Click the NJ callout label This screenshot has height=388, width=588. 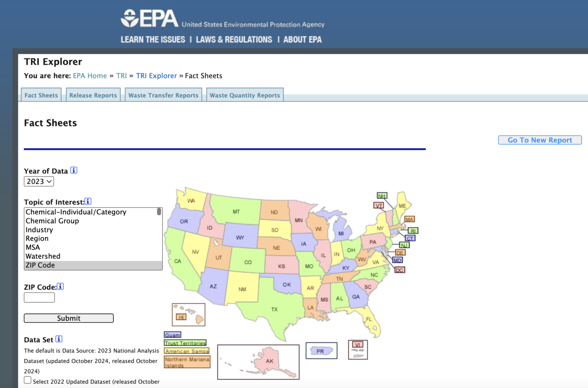pyautogui.click(x=404, y=245)
